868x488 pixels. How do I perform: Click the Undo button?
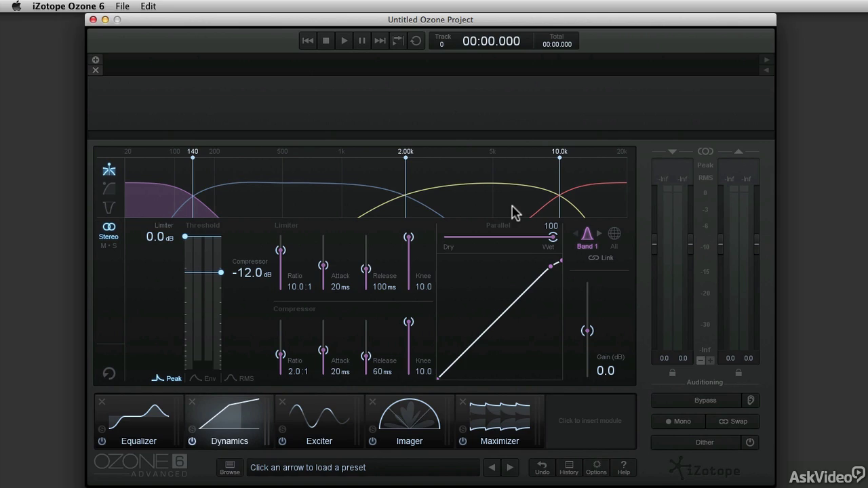pos(542,468)
